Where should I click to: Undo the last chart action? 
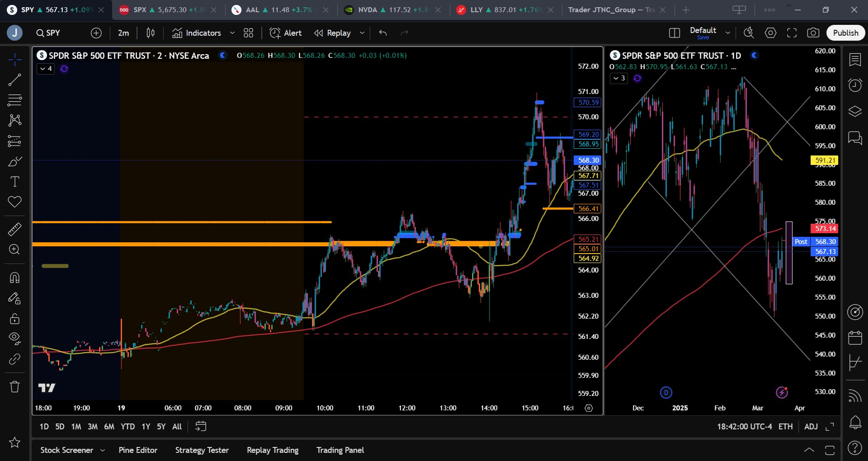tap(383, 33)
